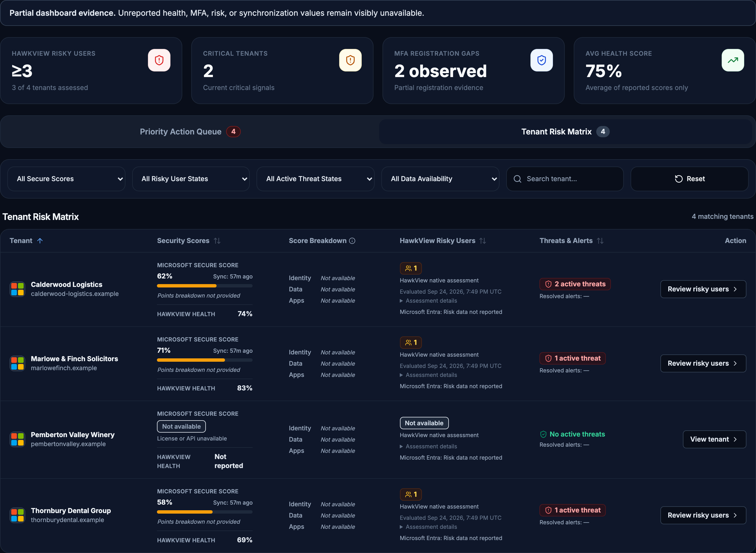This screenshot has width=756, height=553.
Task: Expand Thornbury Dental Assessment details
Action: coord(428,527)
